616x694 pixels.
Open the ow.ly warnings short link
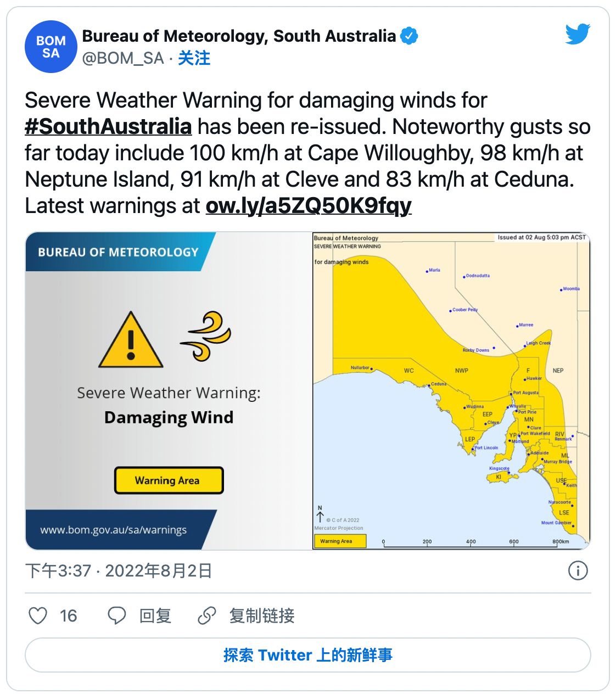[x=308, y=206]
